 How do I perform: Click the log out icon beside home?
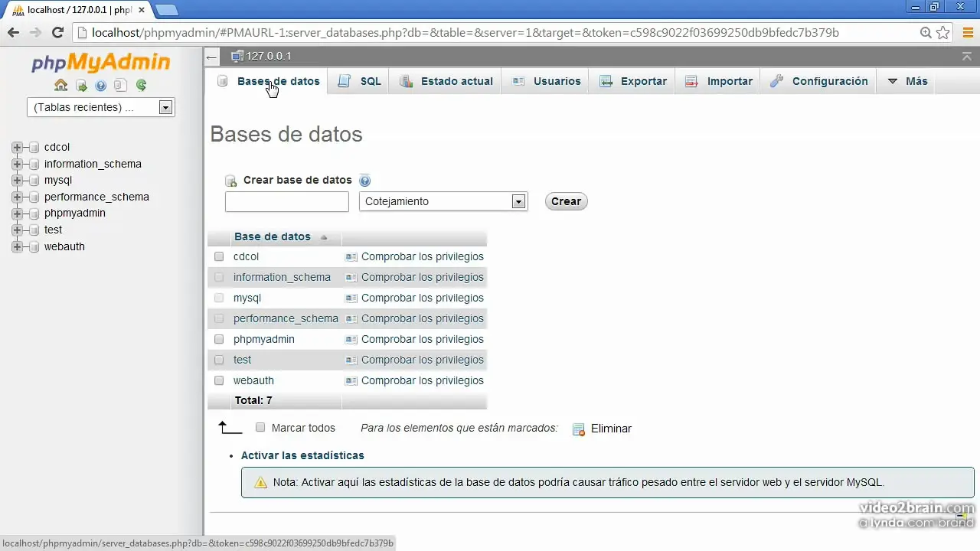coord(81,86)
